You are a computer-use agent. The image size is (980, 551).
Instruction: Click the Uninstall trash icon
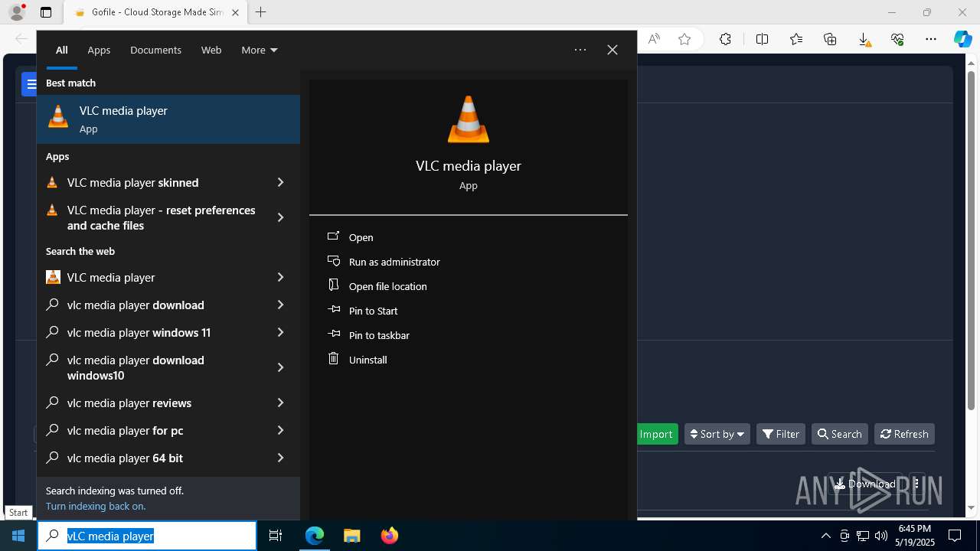tap(333, 358)
